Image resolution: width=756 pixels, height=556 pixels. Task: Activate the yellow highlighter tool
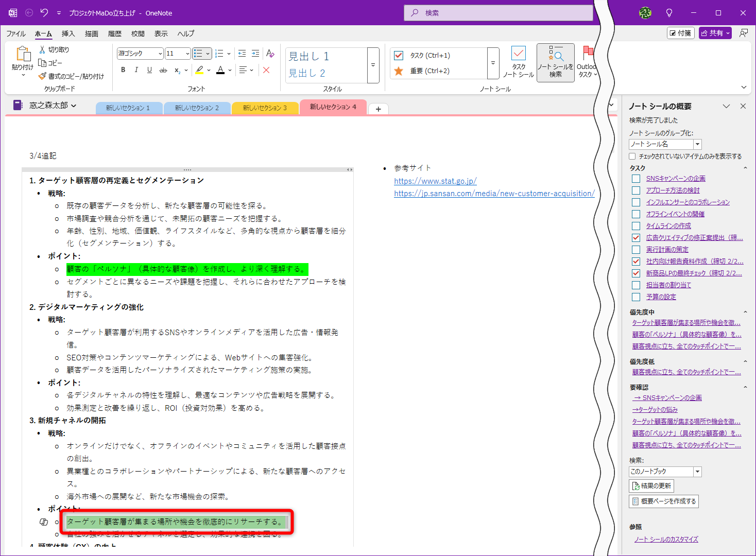click(200, 70)
